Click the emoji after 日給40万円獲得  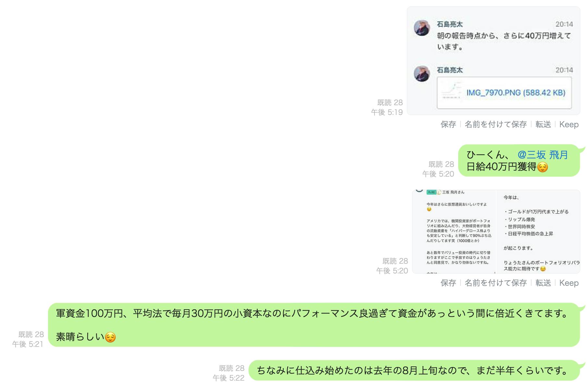543,167
